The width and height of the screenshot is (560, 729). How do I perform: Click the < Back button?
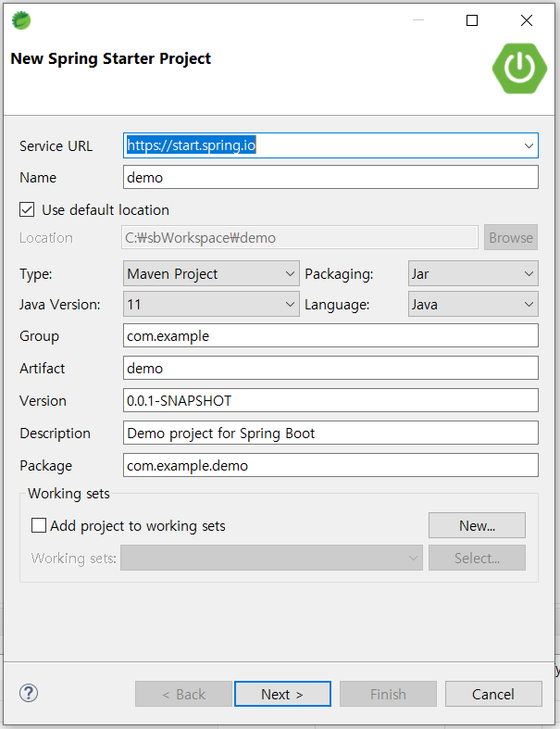183,694
